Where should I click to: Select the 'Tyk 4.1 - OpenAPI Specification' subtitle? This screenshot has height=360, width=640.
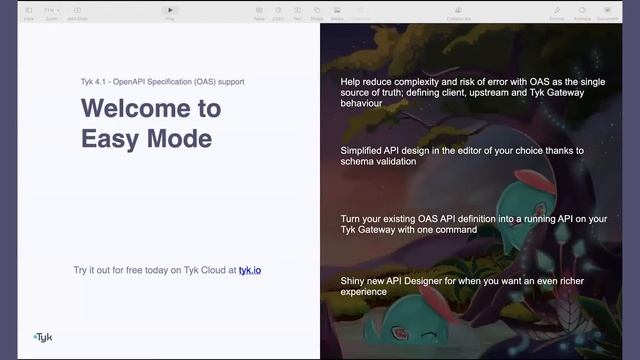pos(162,82)
